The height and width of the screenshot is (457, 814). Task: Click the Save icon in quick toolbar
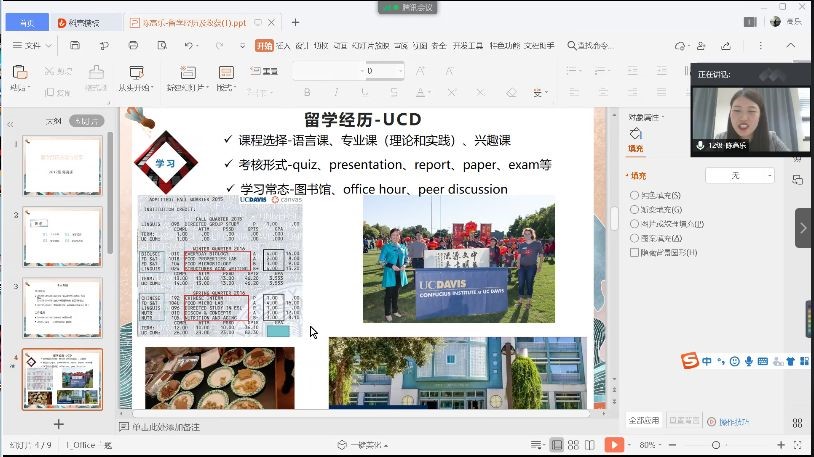75,45
